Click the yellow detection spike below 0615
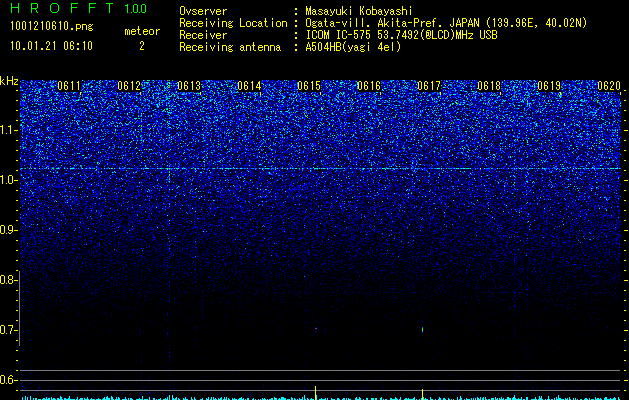 (x=316, y=393)
